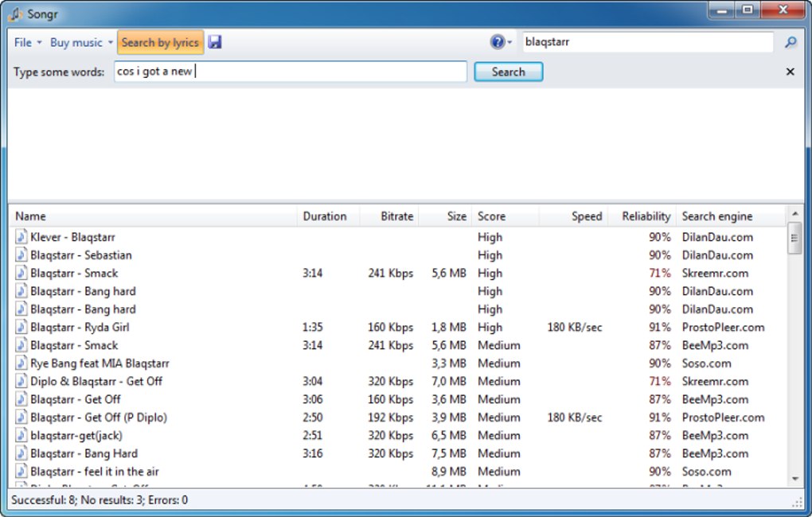Select Blaqstarr - Smack from Skreemr.com
This screenshot has height=517, width=812.
[398, 274]
